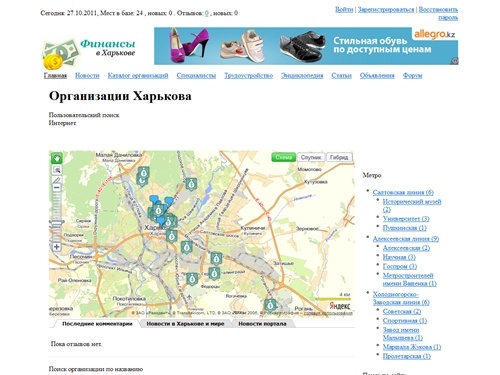Image resolution: width=500 pixels, height=375 pixels.
Task: Open Исторический музей (2) station link
Action: (x=412, y=206)
